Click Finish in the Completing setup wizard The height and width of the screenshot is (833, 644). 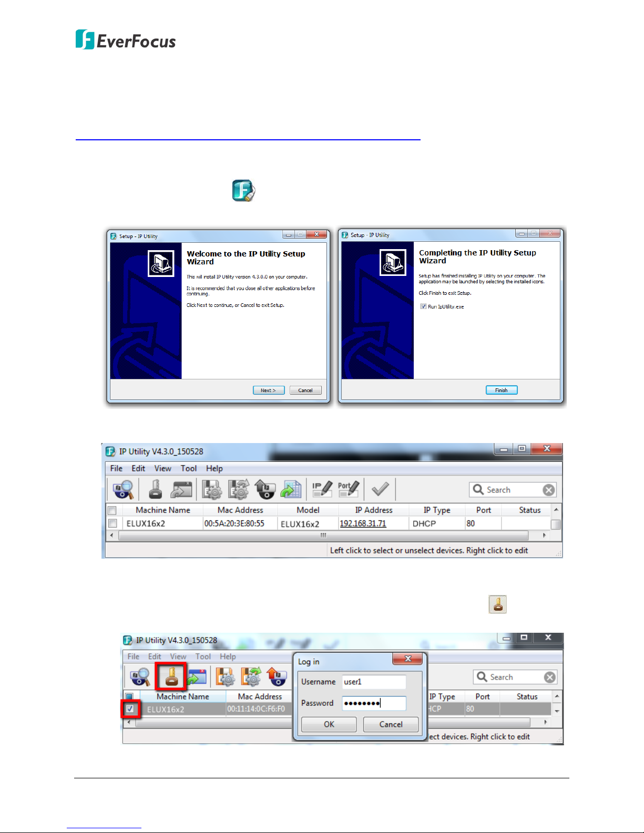pyautogui.click(x=502, y=390)
